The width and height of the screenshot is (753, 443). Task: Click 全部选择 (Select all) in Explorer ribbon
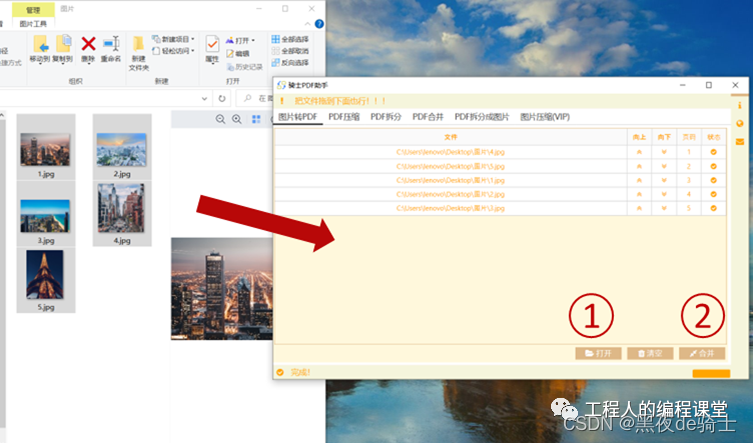click(290, 39)
